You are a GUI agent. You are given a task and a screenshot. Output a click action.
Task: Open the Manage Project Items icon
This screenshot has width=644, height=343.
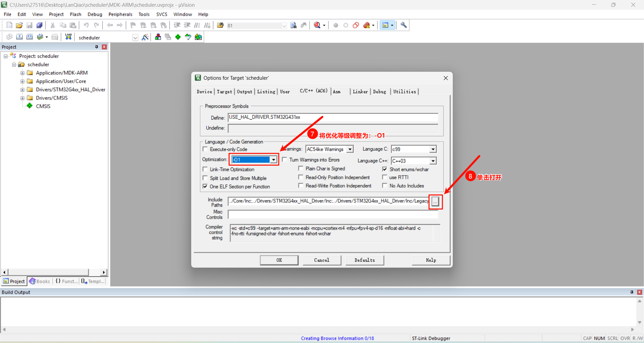point(158,37)
